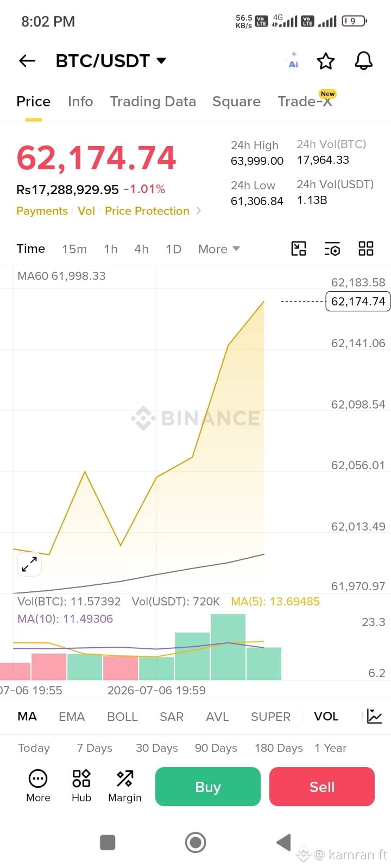Open the indicator chart icon after VOL
Screen dimensions: 391x868
375,716
